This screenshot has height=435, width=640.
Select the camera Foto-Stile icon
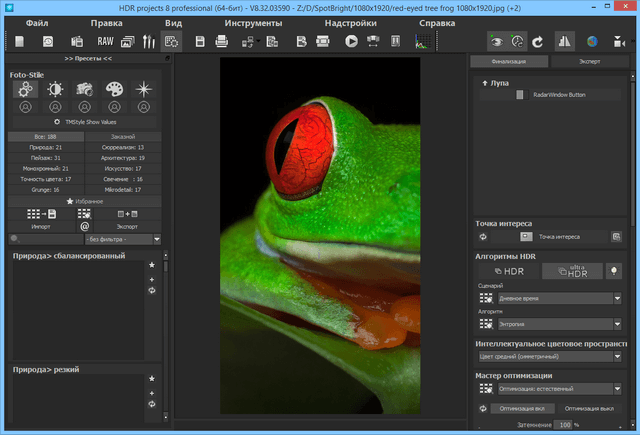85,89
